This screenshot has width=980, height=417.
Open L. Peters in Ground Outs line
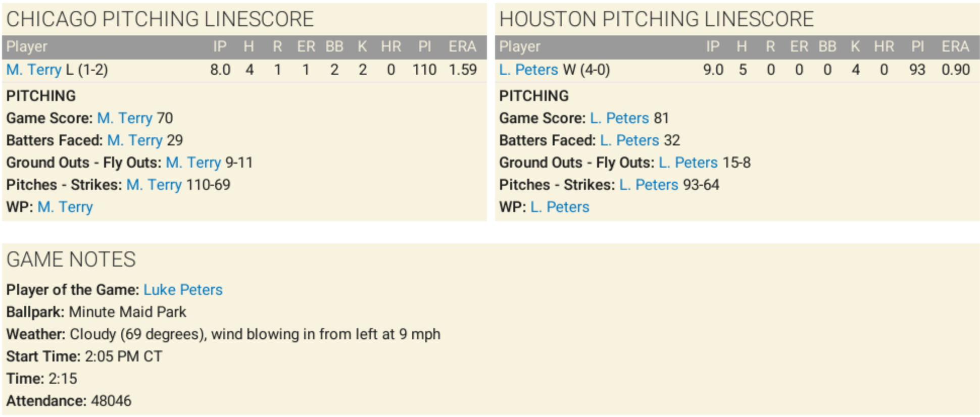[x=688, y=163]
